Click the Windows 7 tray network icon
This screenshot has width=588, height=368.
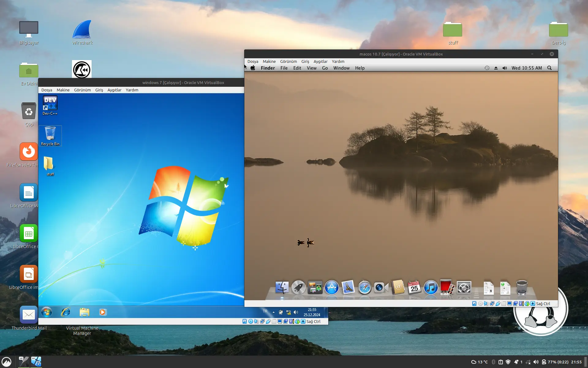click(288, 312)
